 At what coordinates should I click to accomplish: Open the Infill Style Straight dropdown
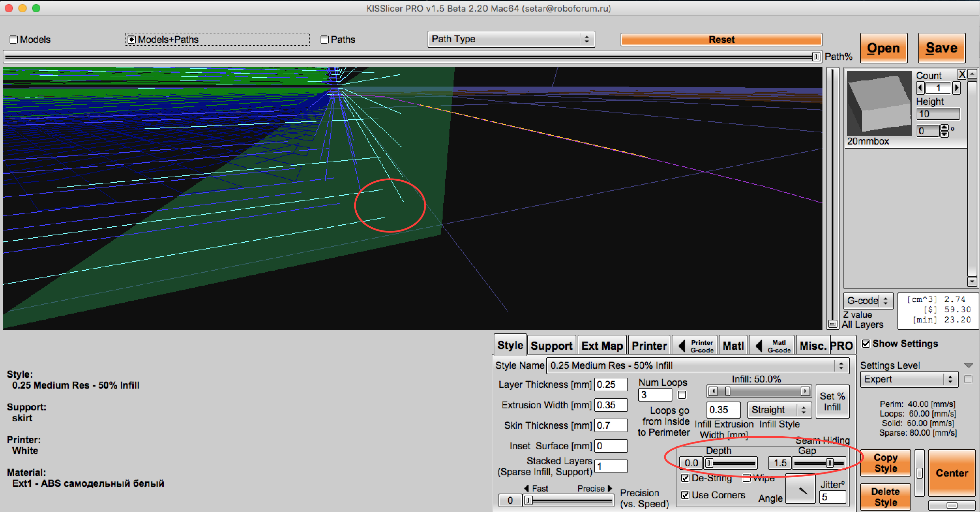[779, 410]
